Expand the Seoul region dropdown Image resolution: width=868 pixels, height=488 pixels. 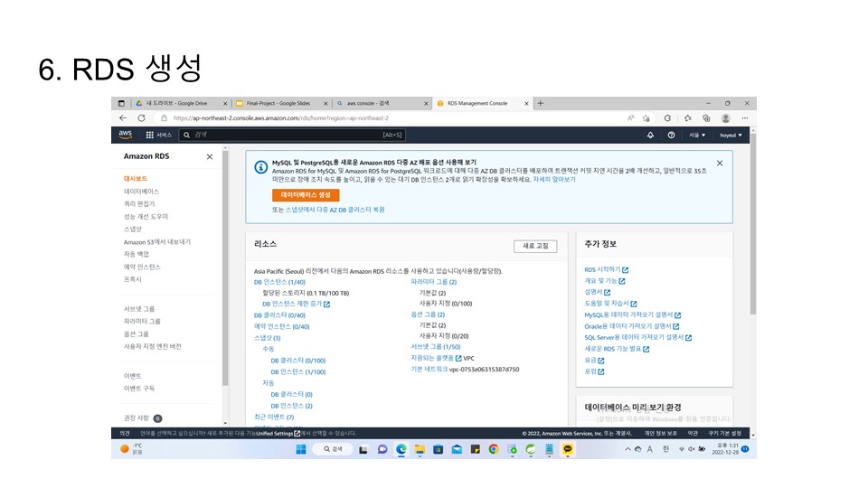pyautogui.click(x=697, y=135)
